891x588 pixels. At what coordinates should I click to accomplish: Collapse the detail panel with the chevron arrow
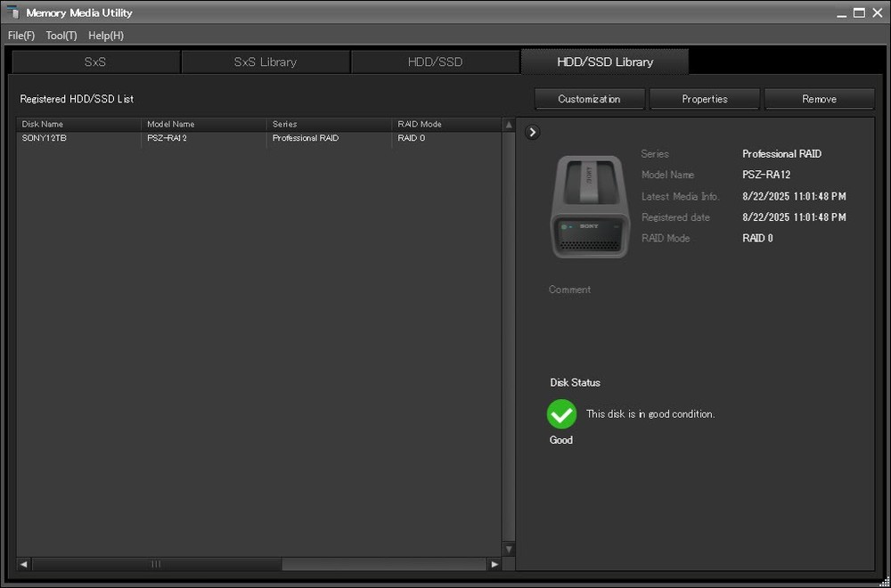point(532,132)
